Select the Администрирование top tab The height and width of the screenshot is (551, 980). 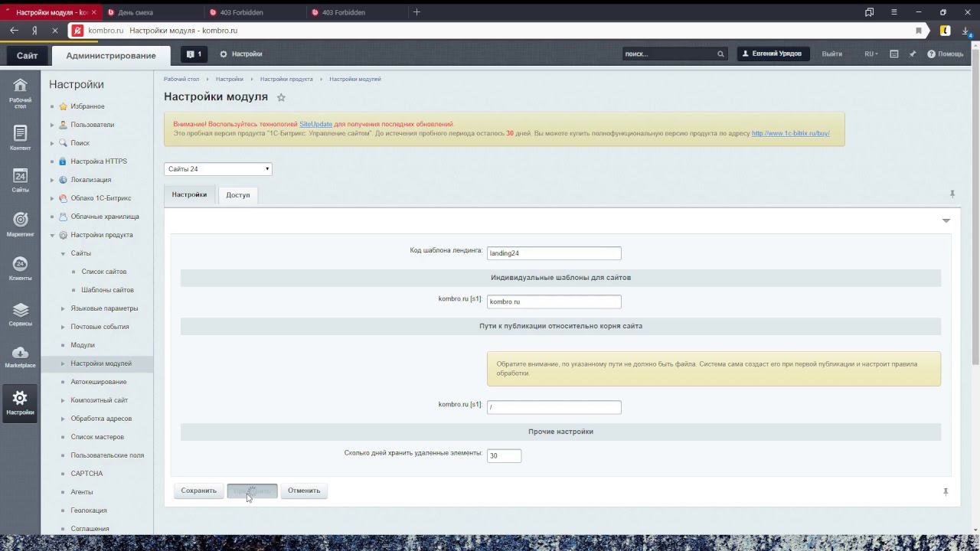(111, 55)
